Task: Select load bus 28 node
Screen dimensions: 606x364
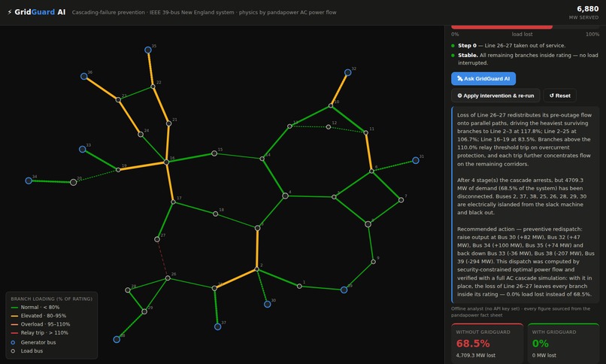Action: pyautogui.click(x=128, y=290)
